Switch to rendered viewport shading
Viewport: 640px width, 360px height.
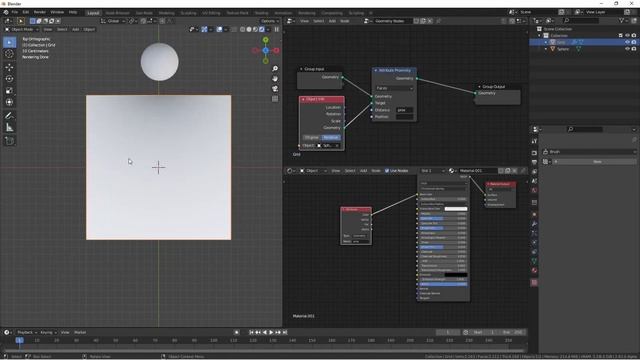coord(262,29)
